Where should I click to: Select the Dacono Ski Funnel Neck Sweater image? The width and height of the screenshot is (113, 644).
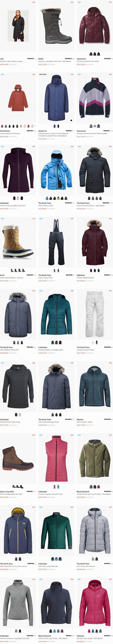coord(95,98)
